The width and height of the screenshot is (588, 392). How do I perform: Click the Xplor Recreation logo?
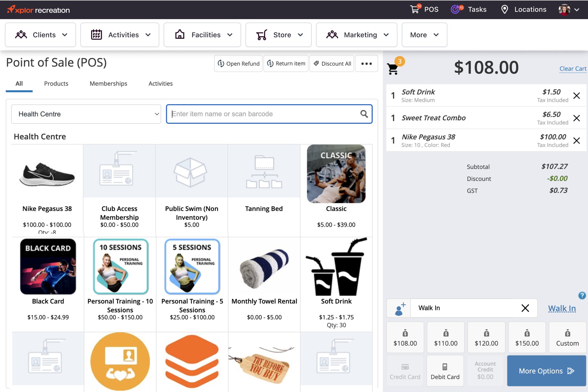[39, 10]
